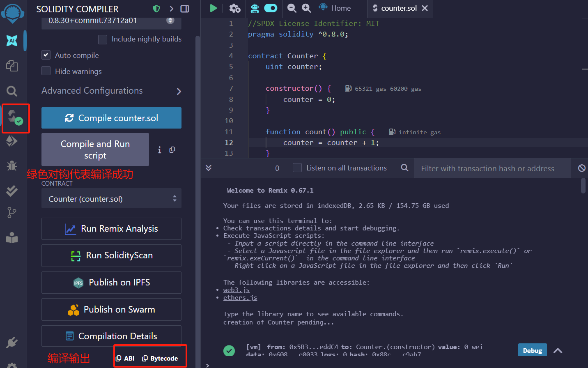The image size is (588, 368).
Task: Open the Learneth tutorials sidebar icon
Action: coord(12,238)
